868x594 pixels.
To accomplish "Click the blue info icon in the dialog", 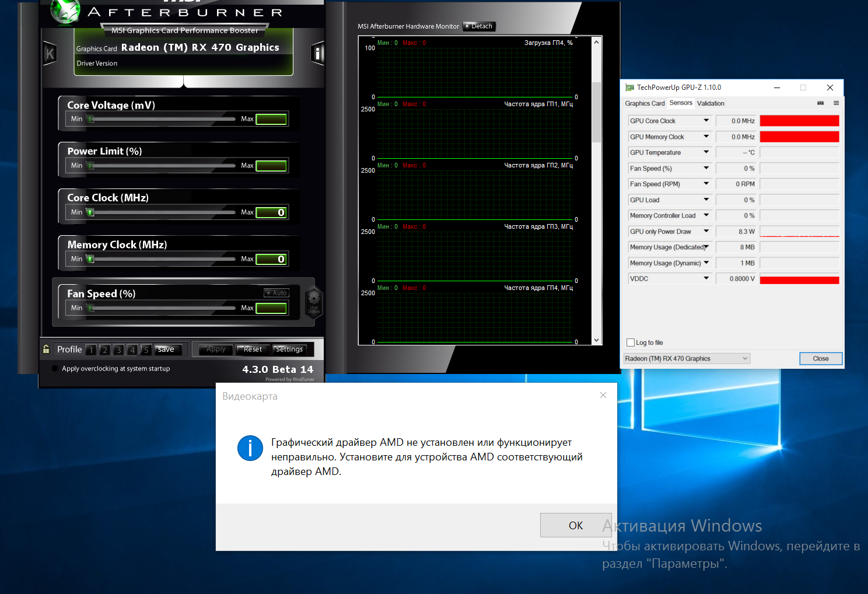I will 250,448.
